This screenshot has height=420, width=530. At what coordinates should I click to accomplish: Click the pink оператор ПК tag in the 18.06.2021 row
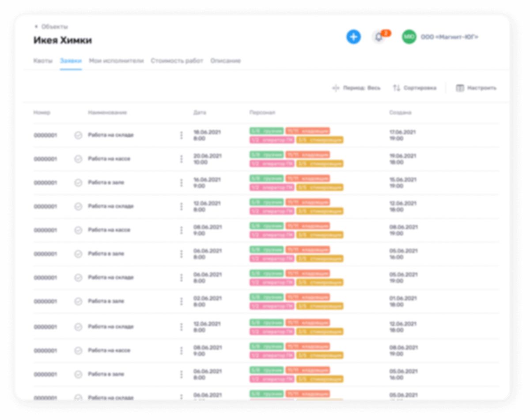[x=272, y=140]
